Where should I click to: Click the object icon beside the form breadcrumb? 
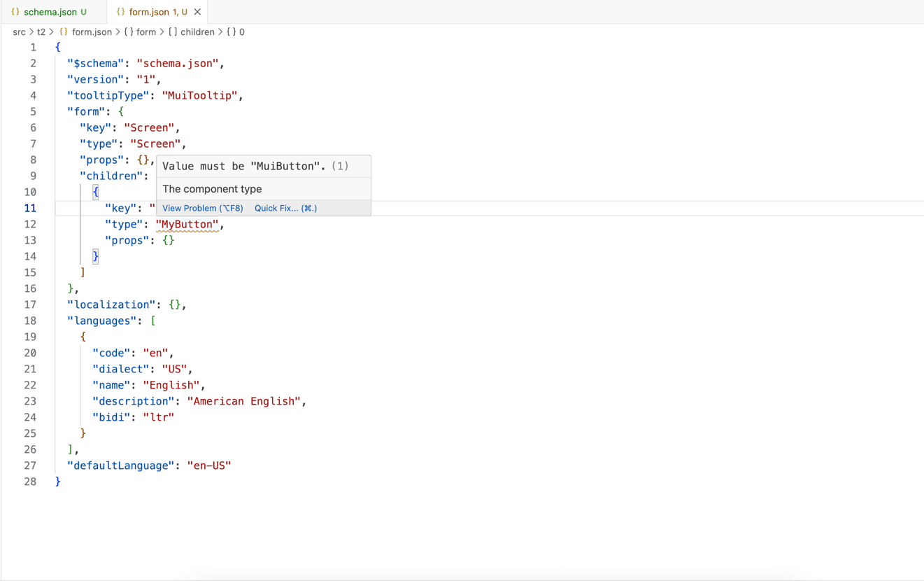(x=127, y=31)
